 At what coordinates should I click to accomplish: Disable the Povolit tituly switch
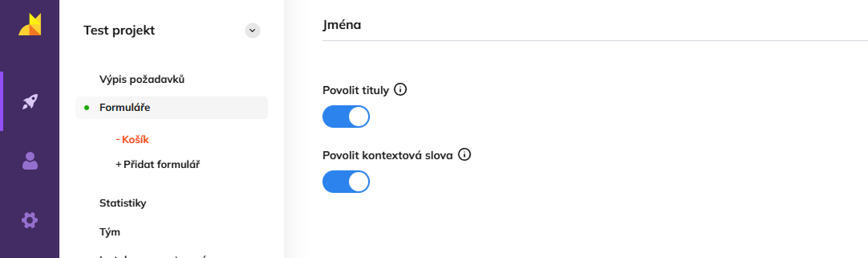point(346,117)
